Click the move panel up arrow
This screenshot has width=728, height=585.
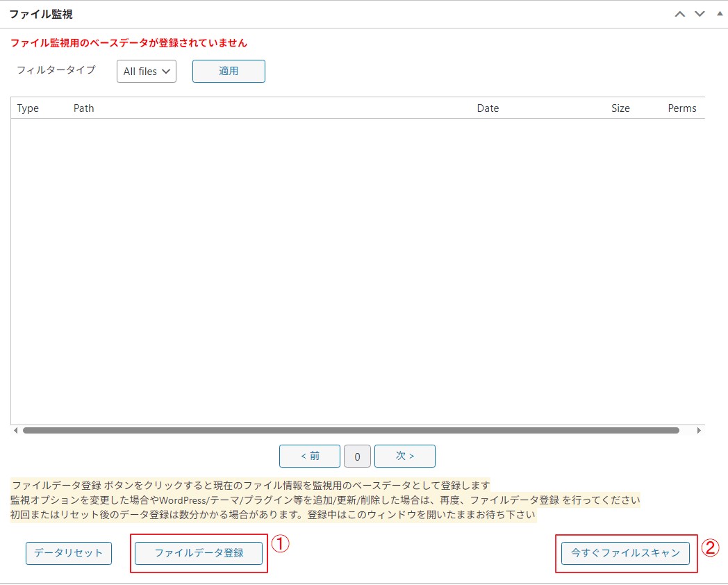click(680, 15)
